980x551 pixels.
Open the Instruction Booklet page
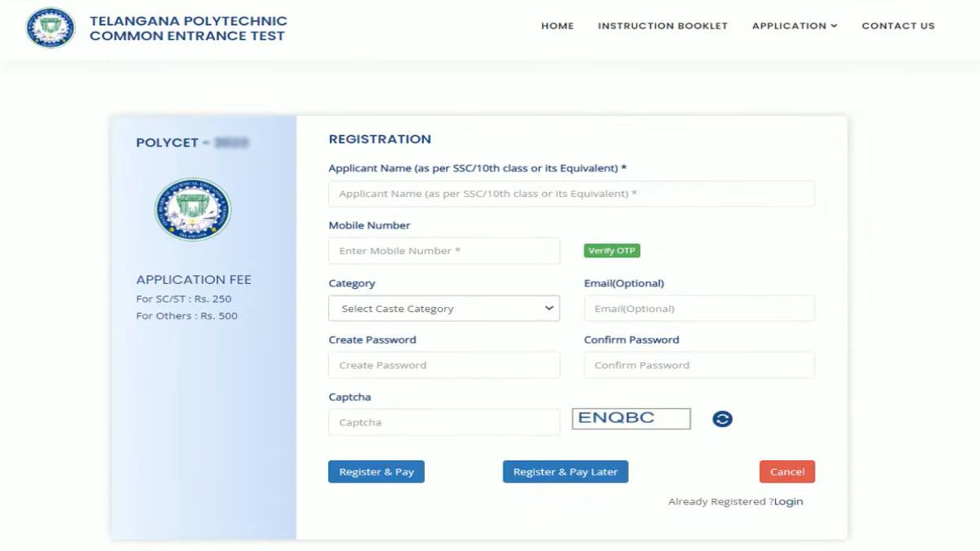[662, 26]
